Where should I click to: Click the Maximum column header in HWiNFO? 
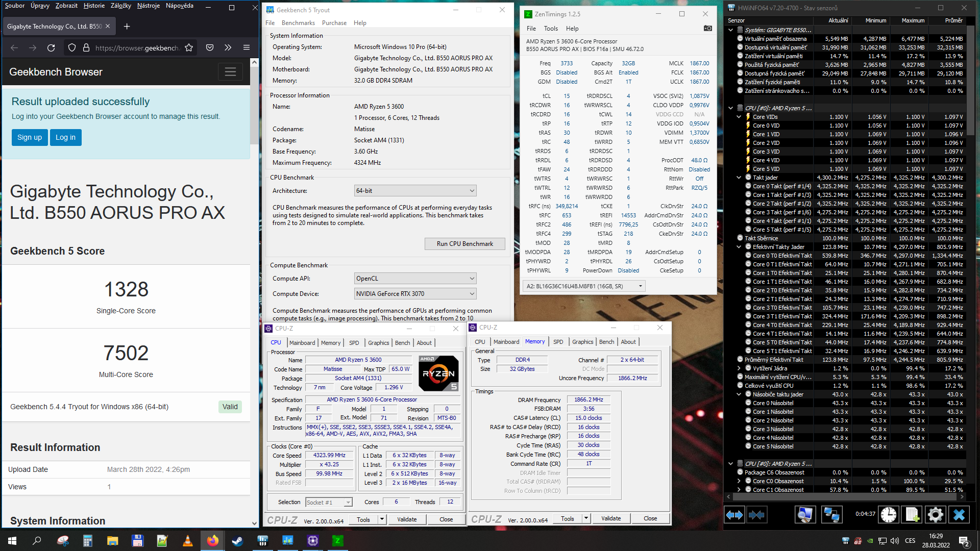(913, 20)
